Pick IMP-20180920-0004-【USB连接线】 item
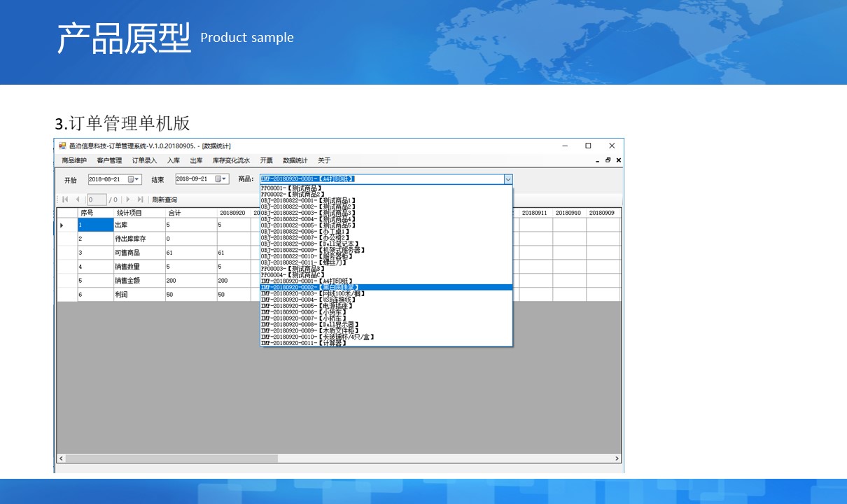 tap(386, 300)
